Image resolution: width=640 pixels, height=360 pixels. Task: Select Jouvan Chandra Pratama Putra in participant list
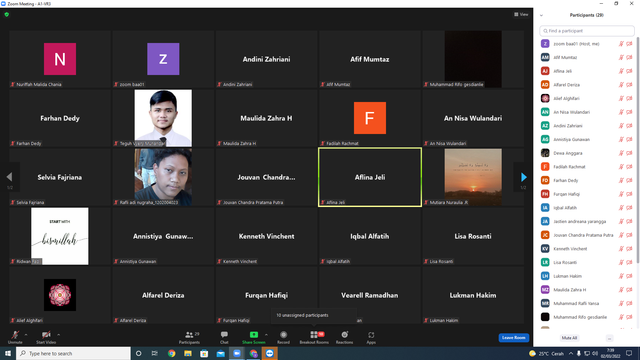click(587, 235)
